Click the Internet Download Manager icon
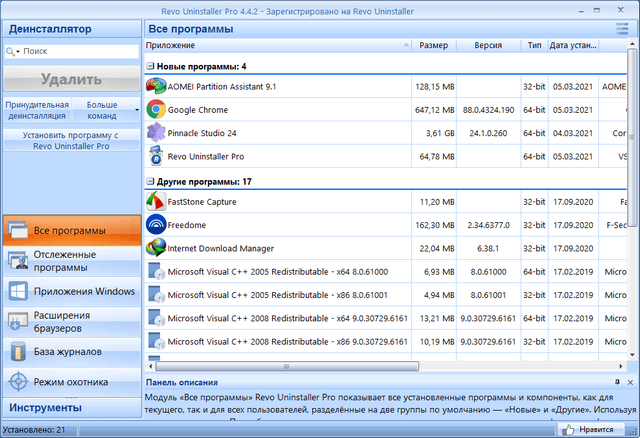 [x=156, y=247]
